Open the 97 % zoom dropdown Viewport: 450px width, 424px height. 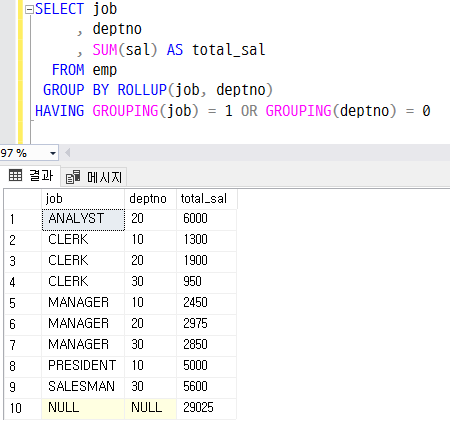coord(53,153)
